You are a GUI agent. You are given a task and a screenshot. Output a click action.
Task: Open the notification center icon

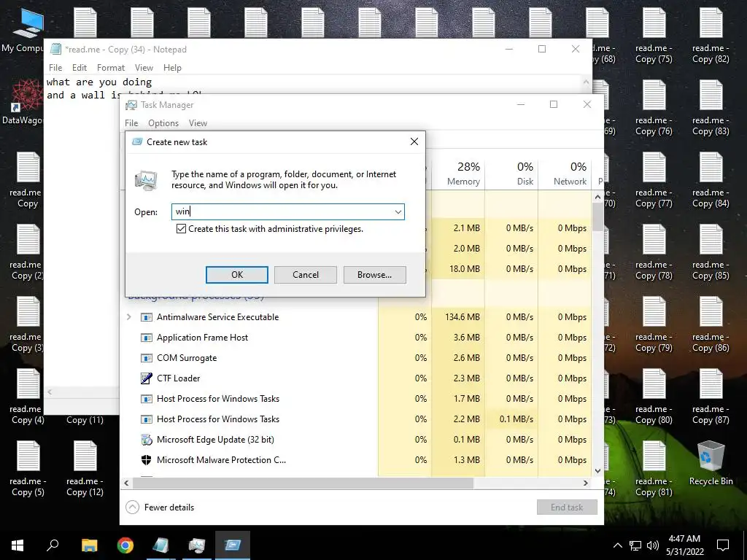723,545
